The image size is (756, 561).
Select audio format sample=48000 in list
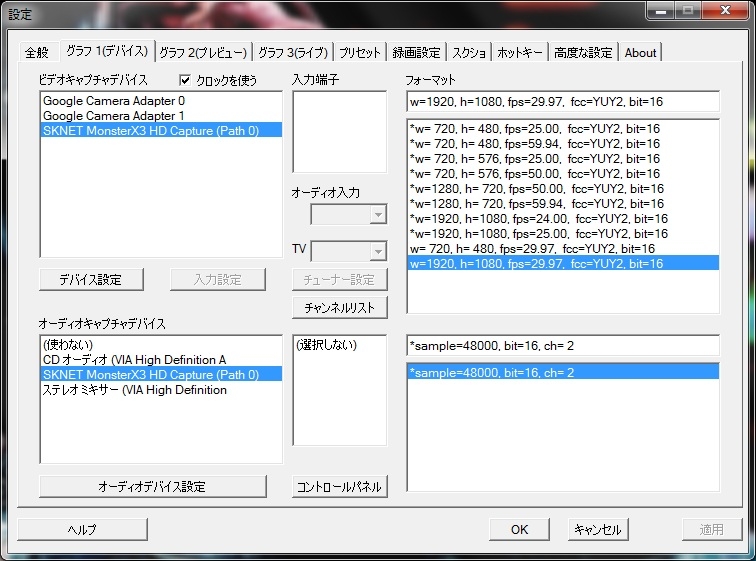click(x=563, y=373)
